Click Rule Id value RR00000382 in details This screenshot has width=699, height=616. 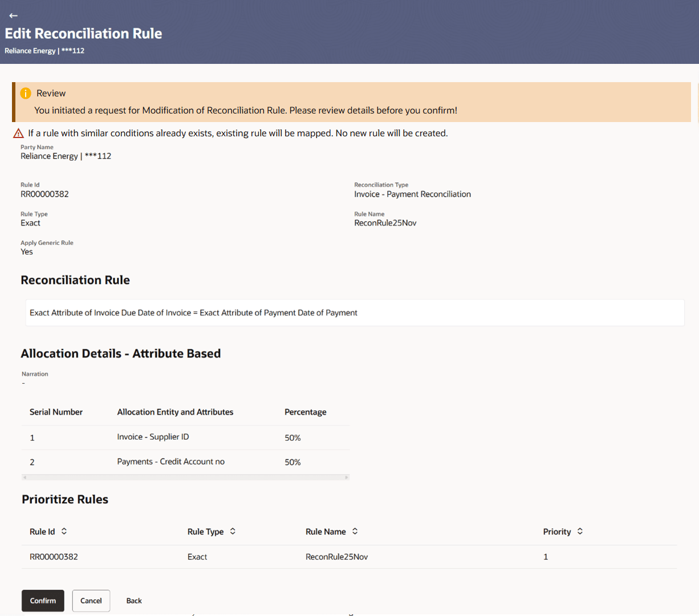44,194
